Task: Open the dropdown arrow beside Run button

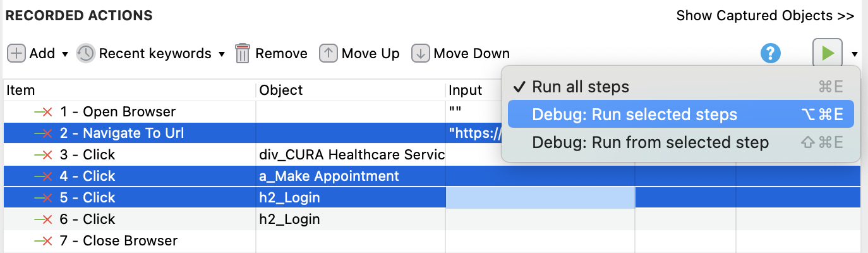Action: [x=855, y=54]
